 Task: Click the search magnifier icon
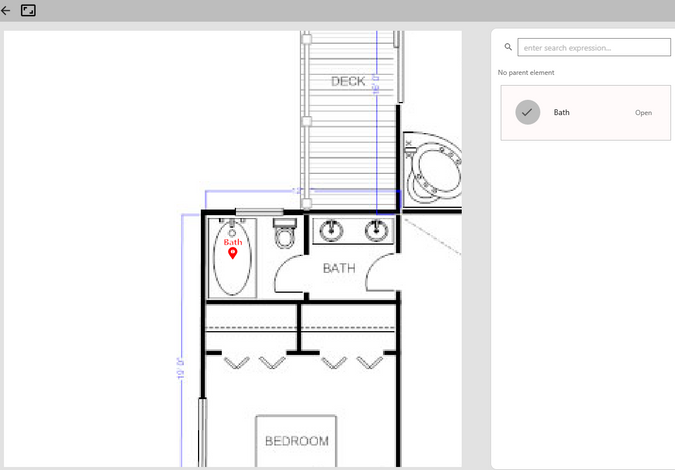[x=508, y=47]
